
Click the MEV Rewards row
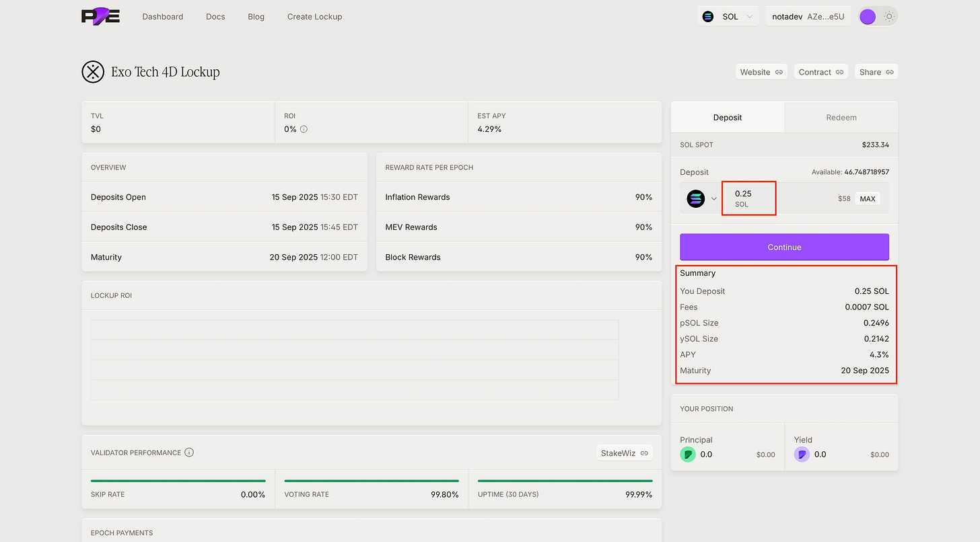(519, 227)
